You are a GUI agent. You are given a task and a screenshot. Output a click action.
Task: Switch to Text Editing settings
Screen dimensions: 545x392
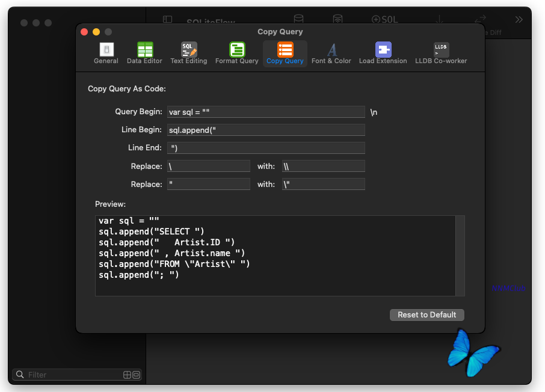[x=189, y=53]
